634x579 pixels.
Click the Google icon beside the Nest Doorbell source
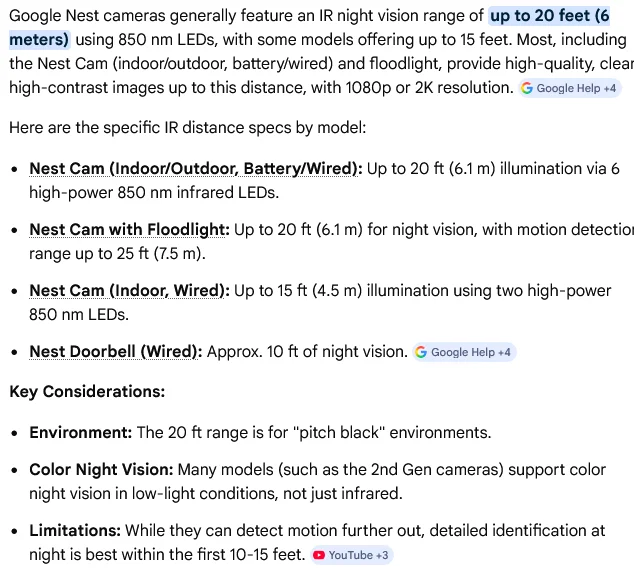coord(422,352)
